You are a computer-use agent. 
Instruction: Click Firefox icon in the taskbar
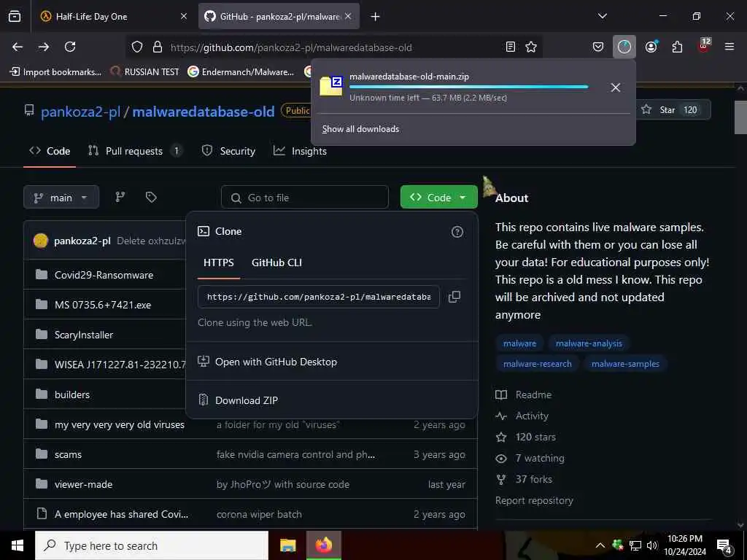point(324,545)
